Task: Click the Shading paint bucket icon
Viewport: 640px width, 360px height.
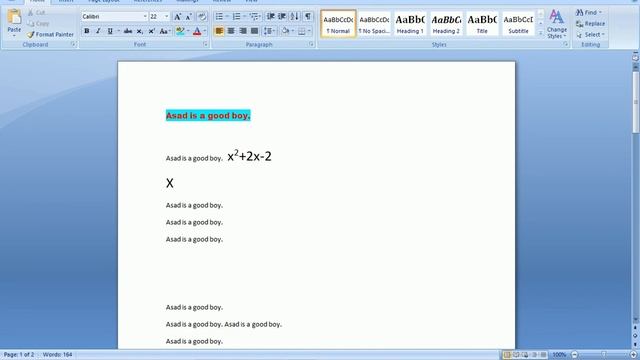Action: pos(285,31)
